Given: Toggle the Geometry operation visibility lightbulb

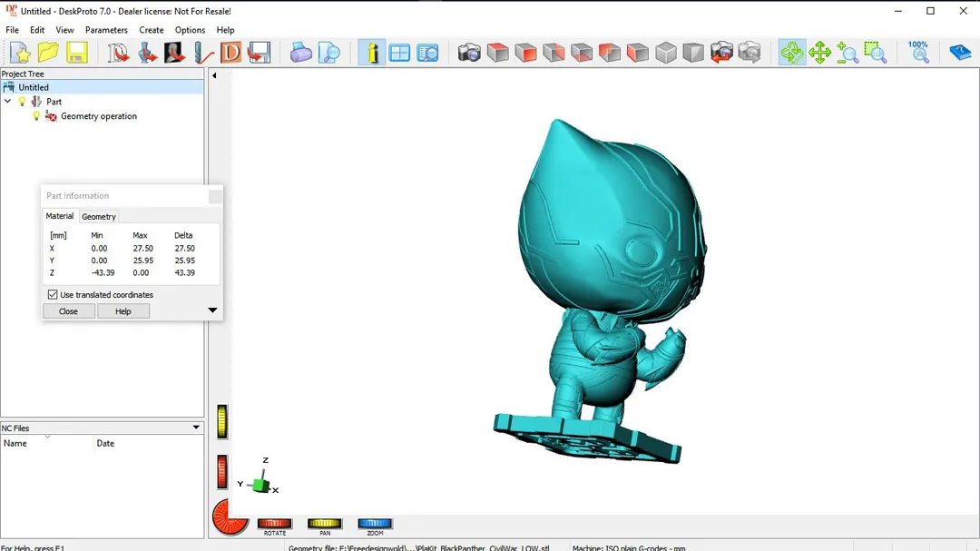Looking at the screenshot, I should click(x=36, y=116).
